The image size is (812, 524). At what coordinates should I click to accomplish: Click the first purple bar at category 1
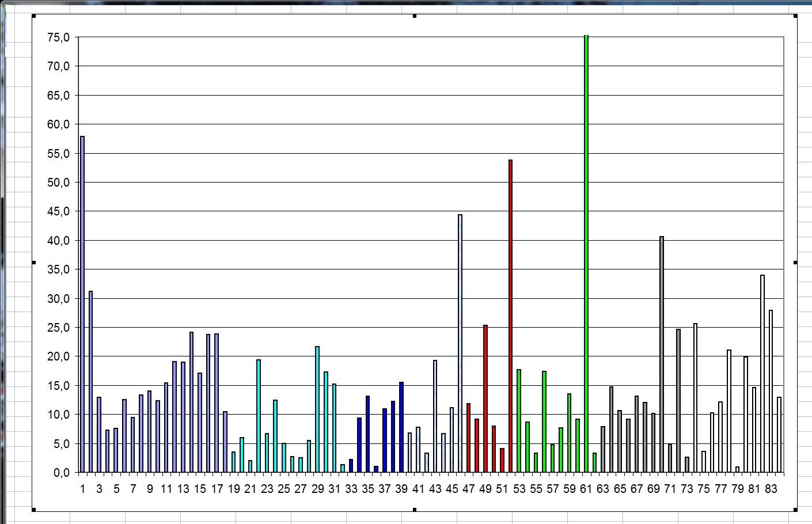point(82,305)
